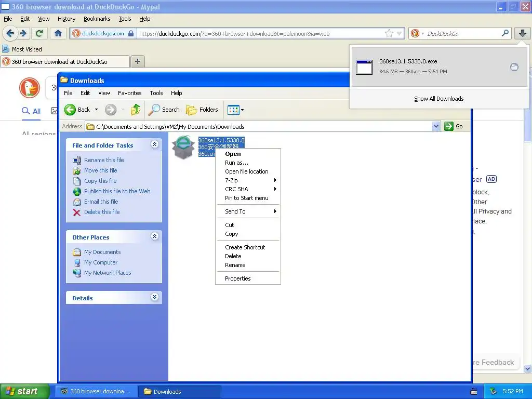Go to the browser Home page
The image size is (532, 399).
(x=58, y=33)
